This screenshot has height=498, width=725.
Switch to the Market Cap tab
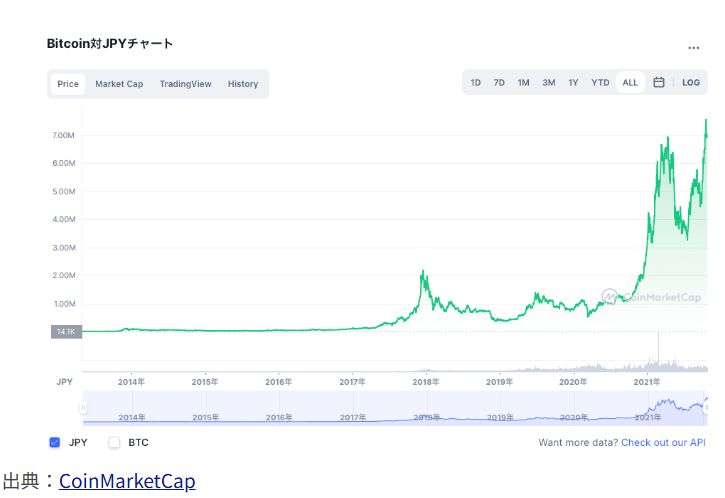pyautogui.click(x=119, y=84)
